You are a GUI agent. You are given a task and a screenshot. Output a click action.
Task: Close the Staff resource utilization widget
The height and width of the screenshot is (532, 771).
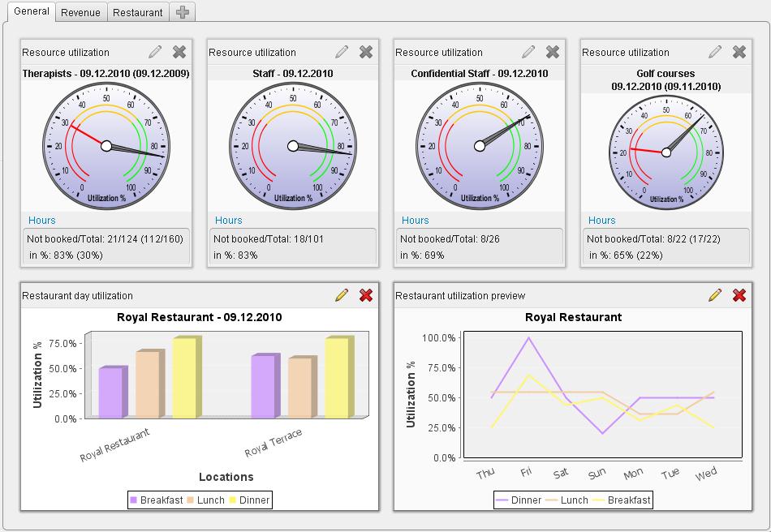click(x=366, y=52)
